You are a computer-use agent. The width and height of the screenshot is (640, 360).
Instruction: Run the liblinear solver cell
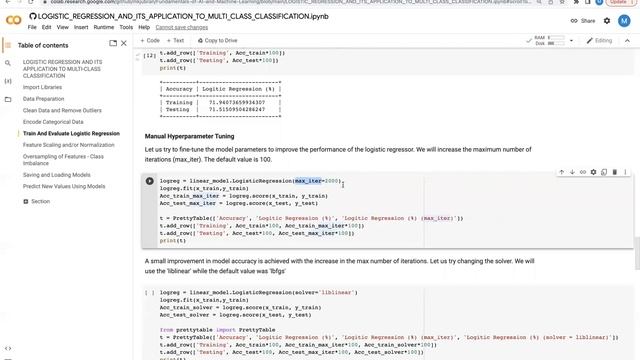(x=150, y=293)
